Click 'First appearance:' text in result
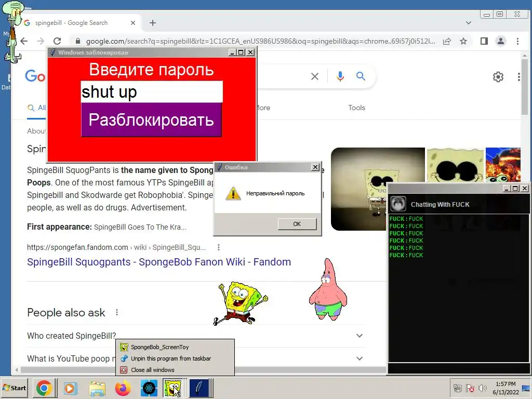The width and height of the screenshot is (532, 399). tap(59, 227)
